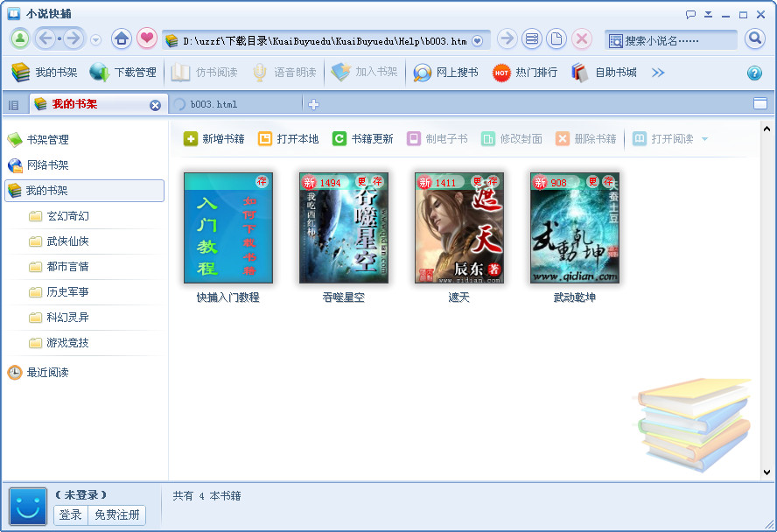Open navigation history dropdown arrow
Screen dimensions: 777x532
[96, 39]
